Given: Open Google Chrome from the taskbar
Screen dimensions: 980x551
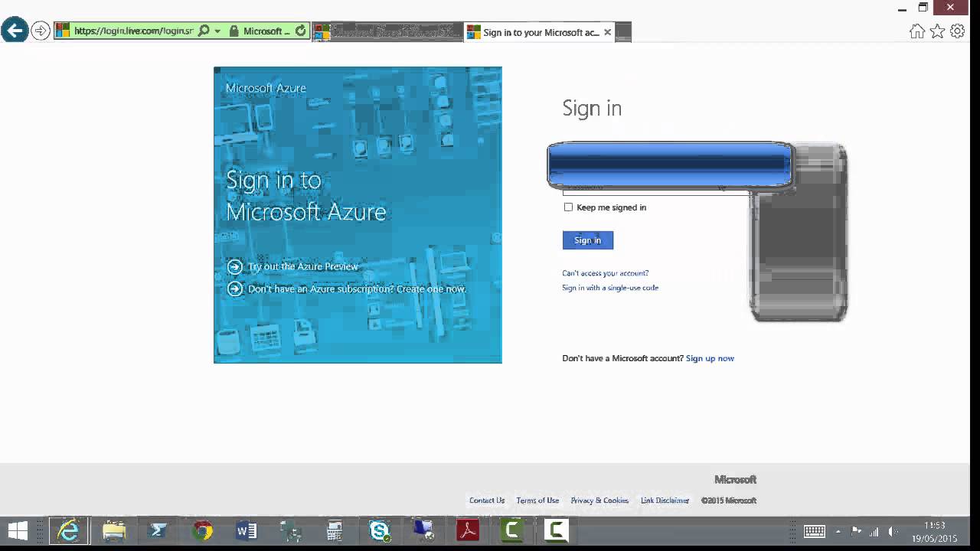Looking at the screenshot, I should 202,530.
